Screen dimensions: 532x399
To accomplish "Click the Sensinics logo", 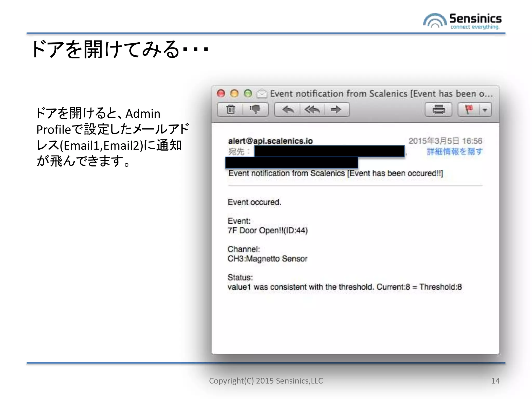I will click(x=462, y=21).
